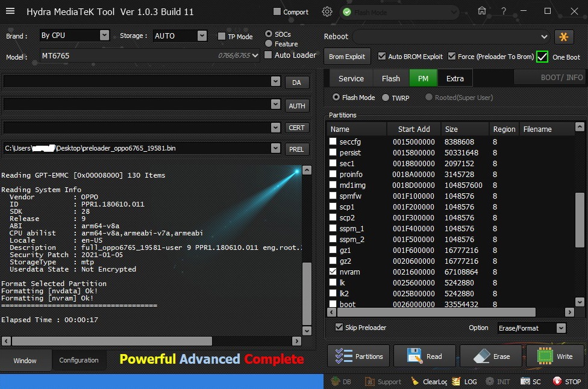Click the orange asterisk reboot button
The width and height of the screenshot is (588, 389).
[564, 37]
